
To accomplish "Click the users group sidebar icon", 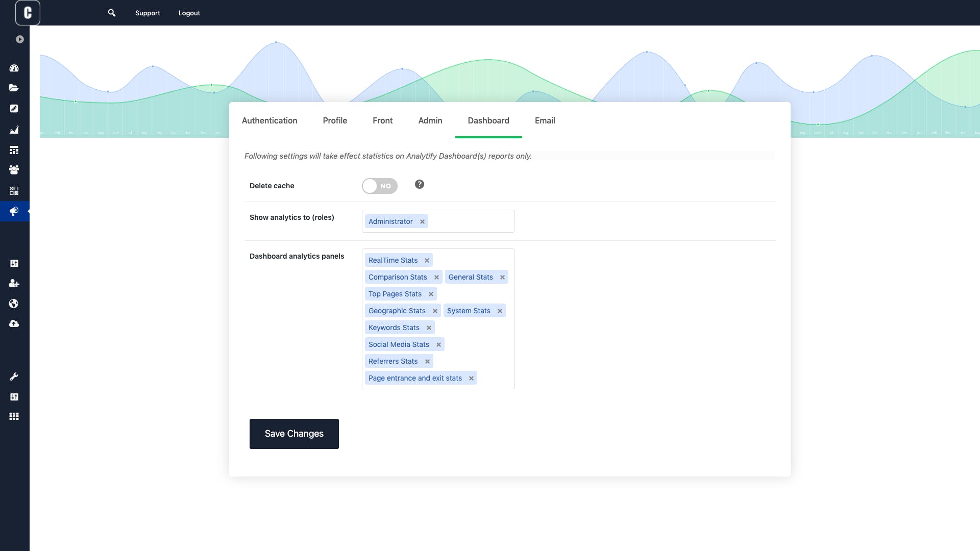I will pyautogui.click(x=14, y=169).
